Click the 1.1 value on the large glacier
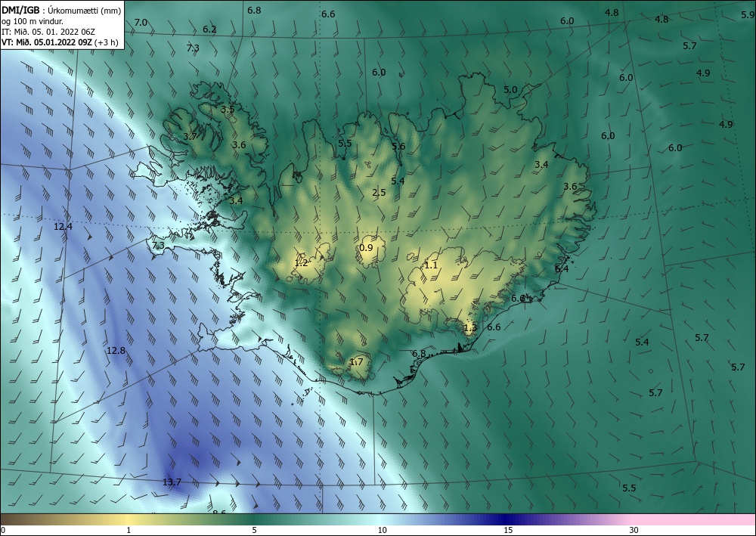Screen dimensions: 756x536 pyautogui.click(x=431, y=265)
